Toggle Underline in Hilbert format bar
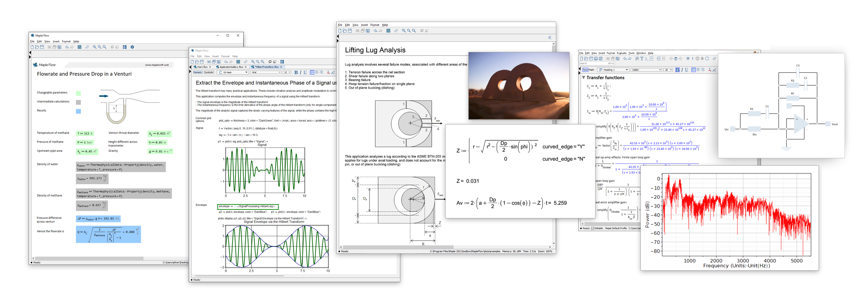Viewport: 868px width, 308px height. pyautogui.click(x=305, y=72)
